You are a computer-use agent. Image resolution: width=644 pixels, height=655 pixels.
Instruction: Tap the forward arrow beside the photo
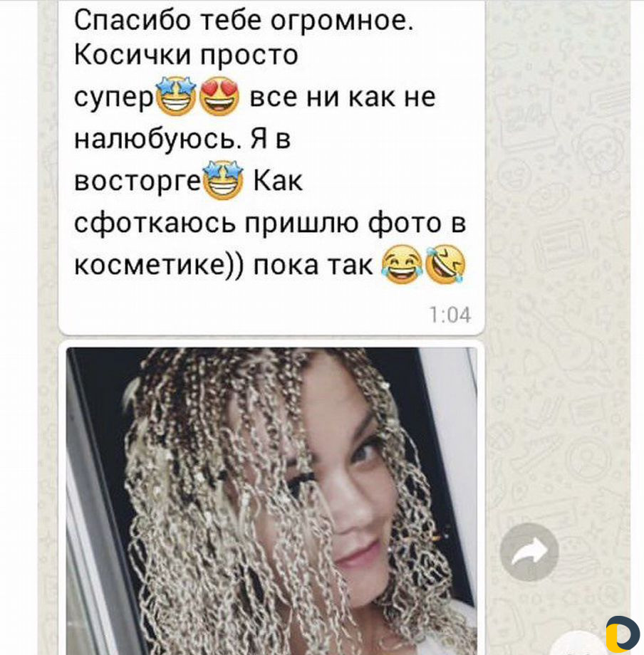(529, 552)
